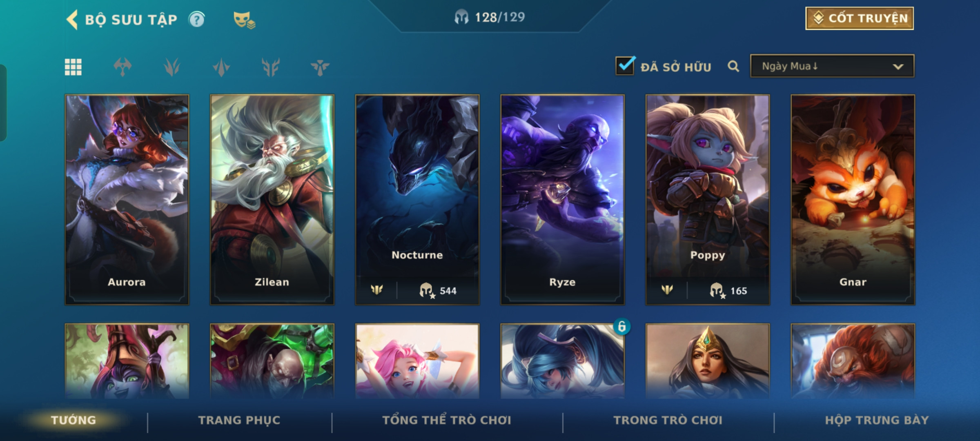The width and height of the screenshot is (980, 441).
Task: Expand sort options with the chevron arrow
Action: click(x=898, y=67)
